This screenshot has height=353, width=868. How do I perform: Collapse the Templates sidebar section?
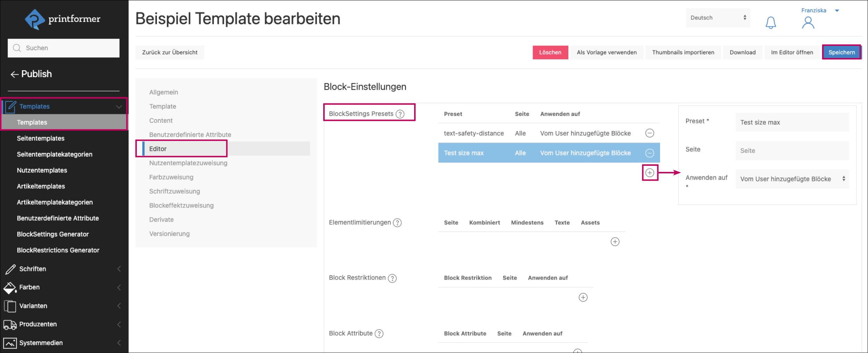119,107
